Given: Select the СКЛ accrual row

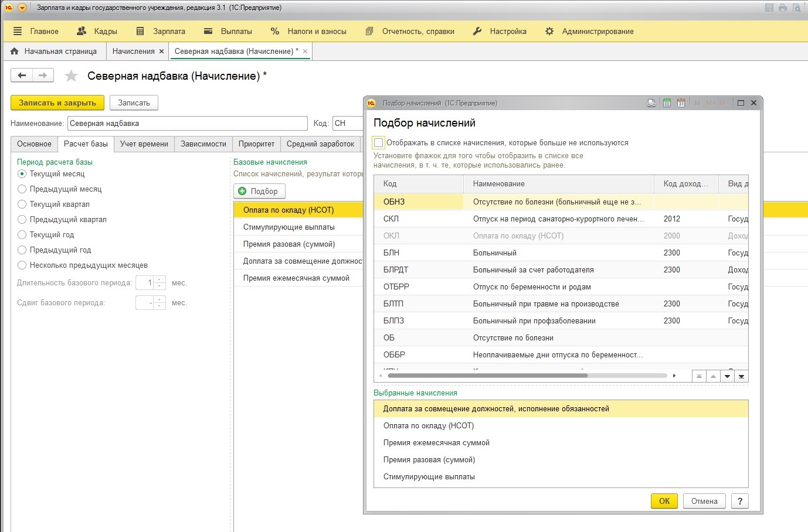Looking at the screenshot, I should point(561,219).
